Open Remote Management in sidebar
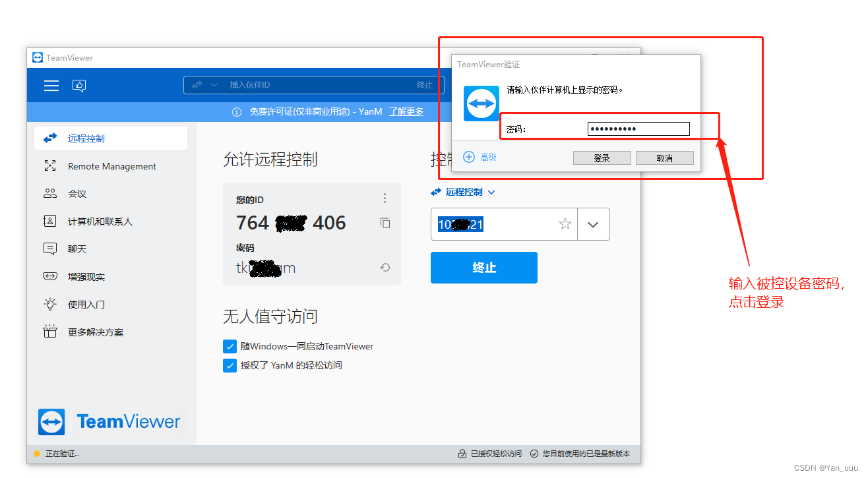Viewport: 868px width, 478px height. tap(111, 166)
